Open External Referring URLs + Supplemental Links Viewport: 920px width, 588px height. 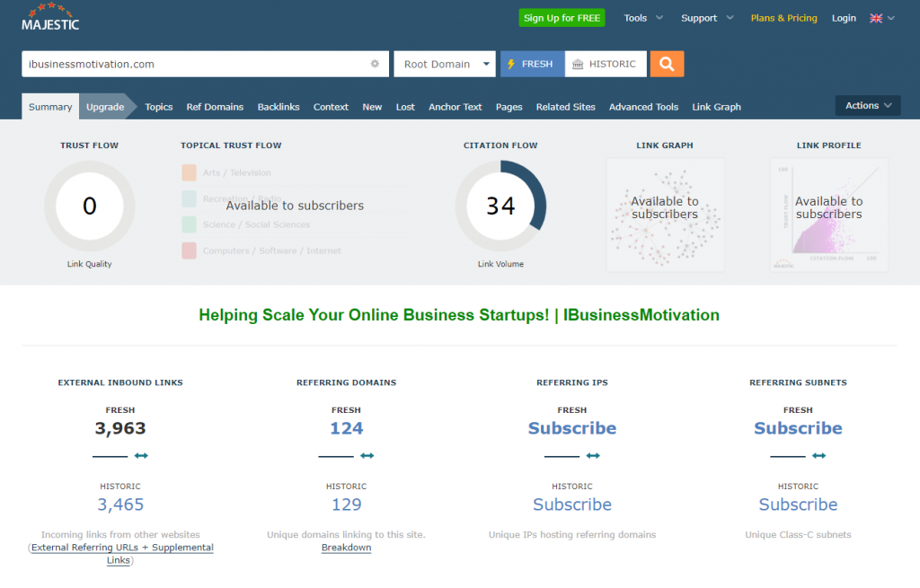(x=122, y=553)
